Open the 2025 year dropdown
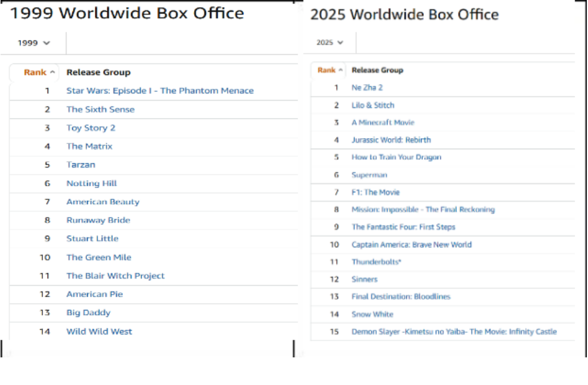The height and width of the screenshot is (385, 588). point(330,42)
